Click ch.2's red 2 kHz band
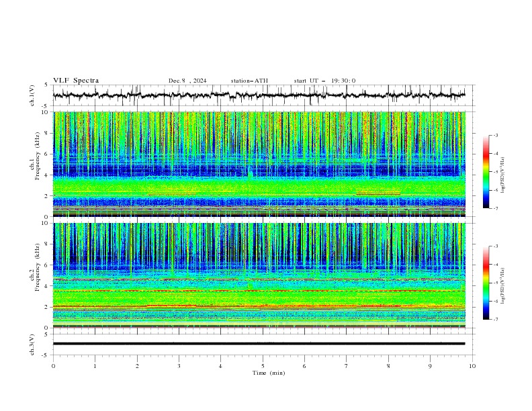 (x=259, y=306)
